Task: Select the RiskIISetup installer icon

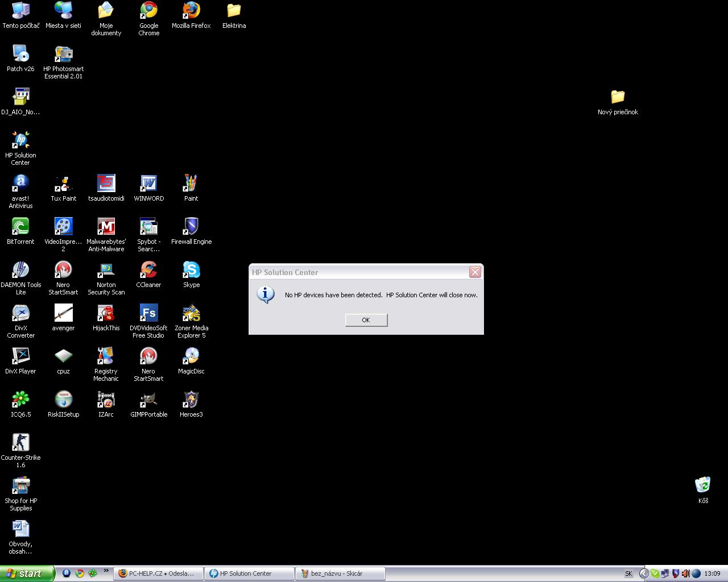Action: pos(63,404)
